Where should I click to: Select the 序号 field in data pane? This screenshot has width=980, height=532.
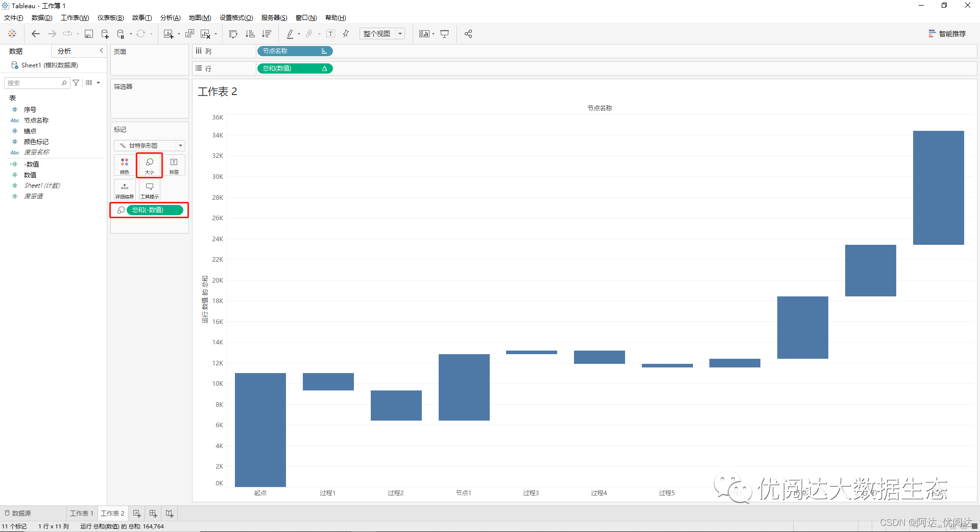30,109
